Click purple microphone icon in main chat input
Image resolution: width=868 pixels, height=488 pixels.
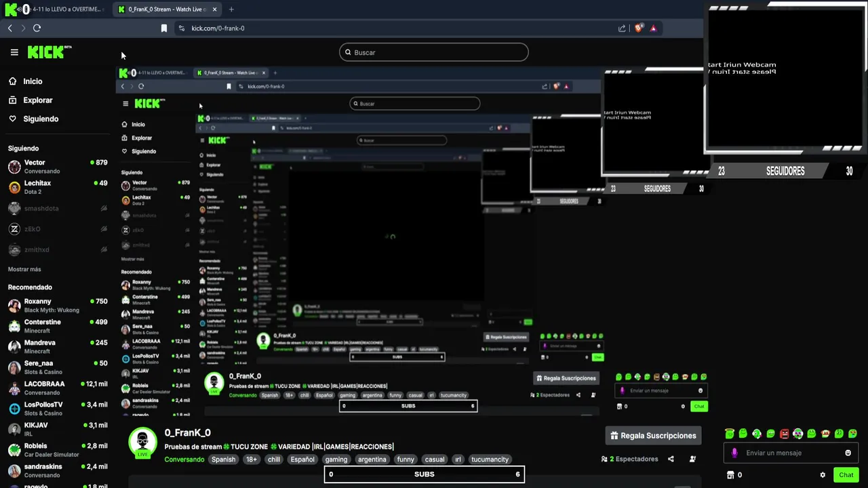tap(734, 453)
